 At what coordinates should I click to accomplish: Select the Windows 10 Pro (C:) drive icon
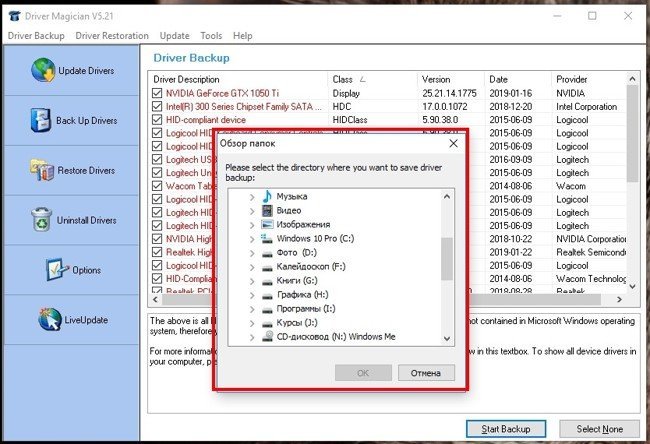267,238
